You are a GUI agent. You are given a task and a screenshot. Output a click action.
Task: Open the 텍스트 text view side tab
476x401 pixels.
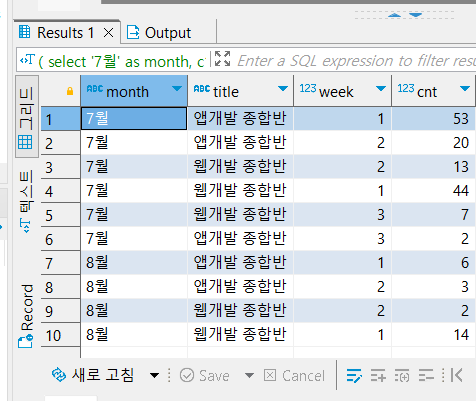(x=26, y=201)
